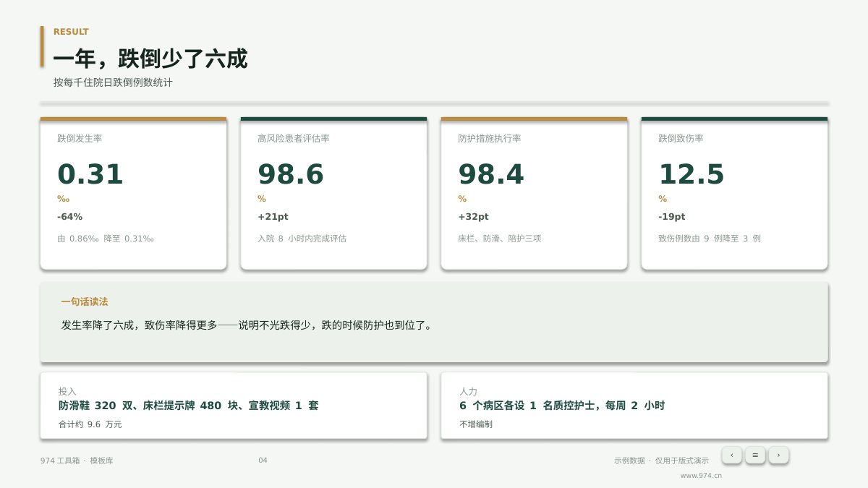Go to the previous slide arrow
868x488 pixels.
[731, 455]
